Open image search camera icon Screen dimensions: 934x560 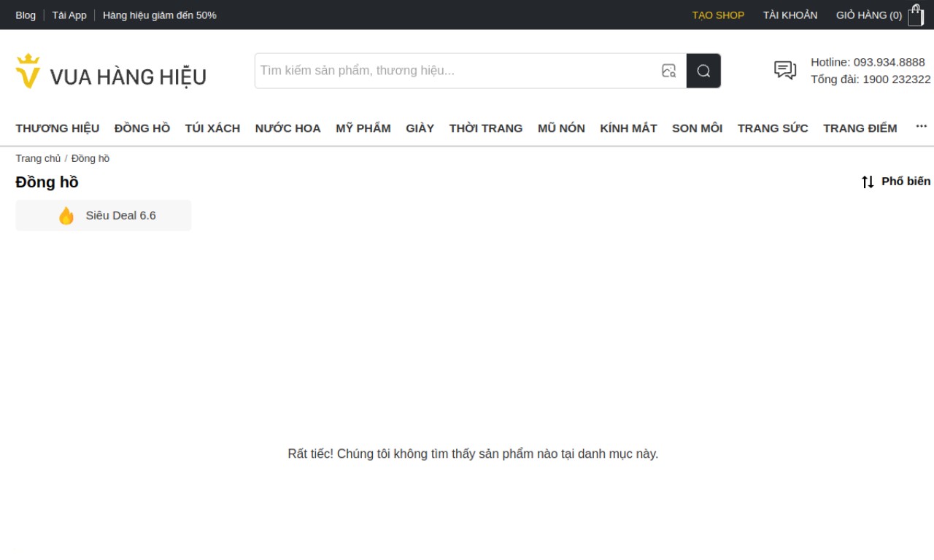click(668, 71)
